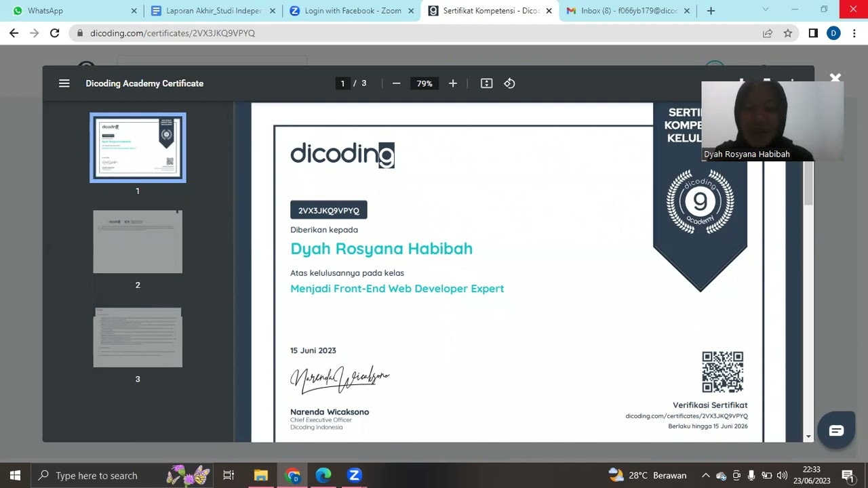Open the weather widget 28°C Berawan

(648, 475)
